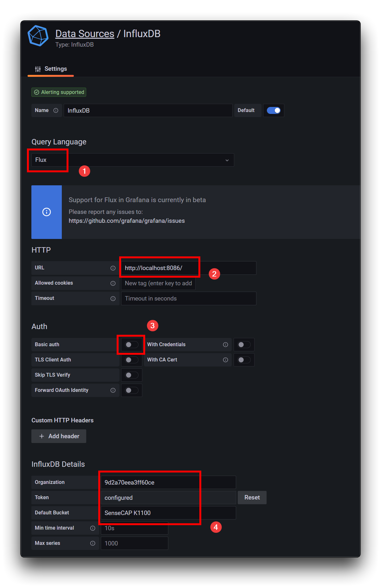Select the Settings tab
Viewport: 381px width, 588px height.
click(51, 69)
